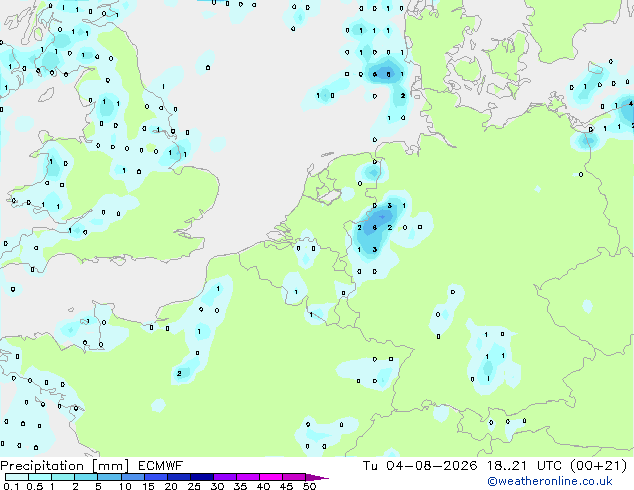Viewport: 634px width, 490px height.
Task: Select the 20–25 mm legend color swatch
Action: pyautogui.click(x=179, y=477)
